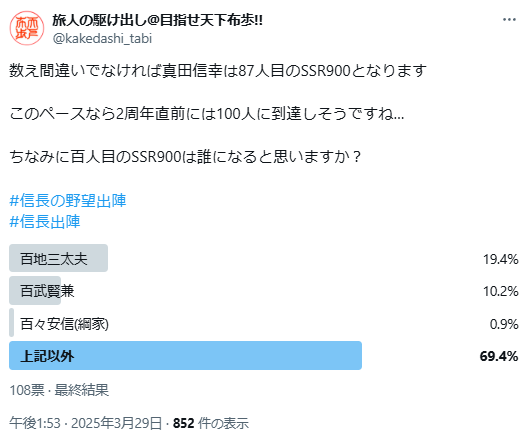
Task: Click the 最終結果 final results label
Action: [82, 390]
